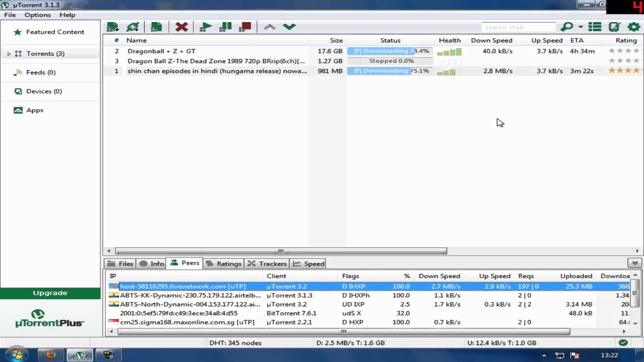Screen dimensions: 644x362
Task: Click the green Start torrent icon
Action: pos(205,27)
